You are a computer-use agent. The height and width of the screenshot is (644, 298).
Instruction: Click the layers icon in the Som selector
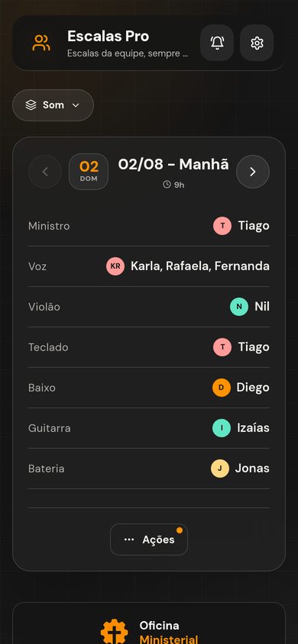31,105
